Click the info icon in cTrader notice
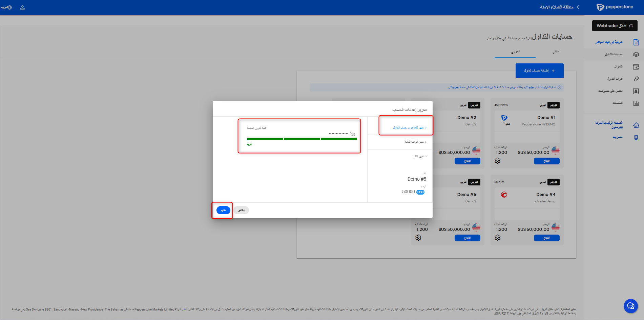 pos(560,87)
